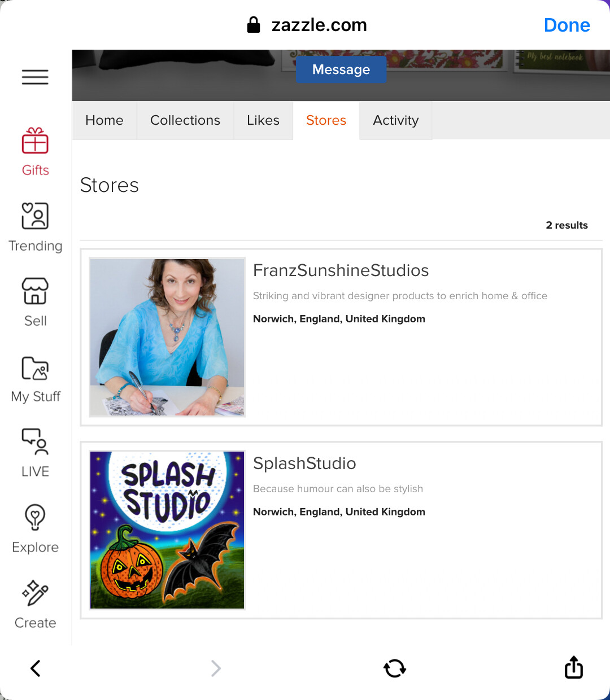Open the Likes tab

click(263, 120)
